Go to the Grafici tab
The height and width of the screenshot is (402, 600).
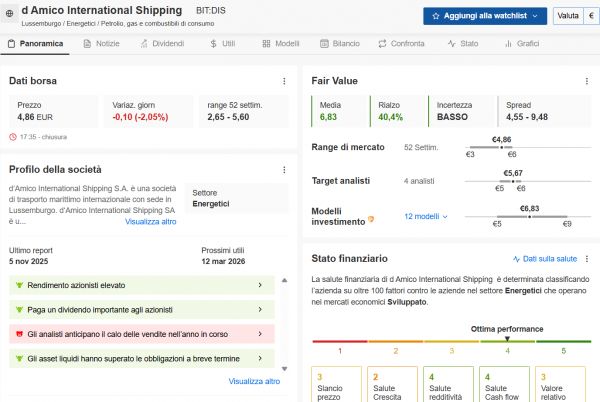pos(522,44)
